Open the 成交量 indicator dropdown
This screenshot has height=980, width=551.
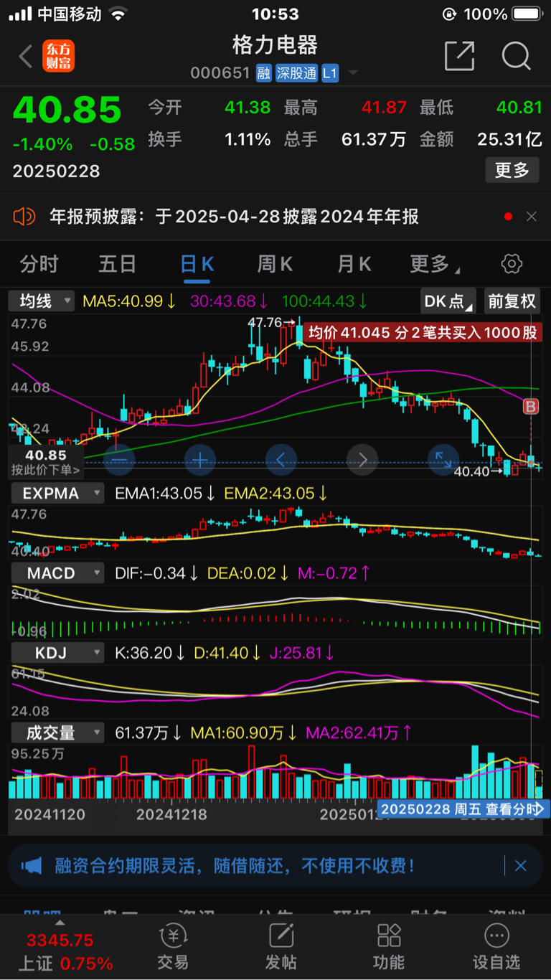[x=56, y=732]
